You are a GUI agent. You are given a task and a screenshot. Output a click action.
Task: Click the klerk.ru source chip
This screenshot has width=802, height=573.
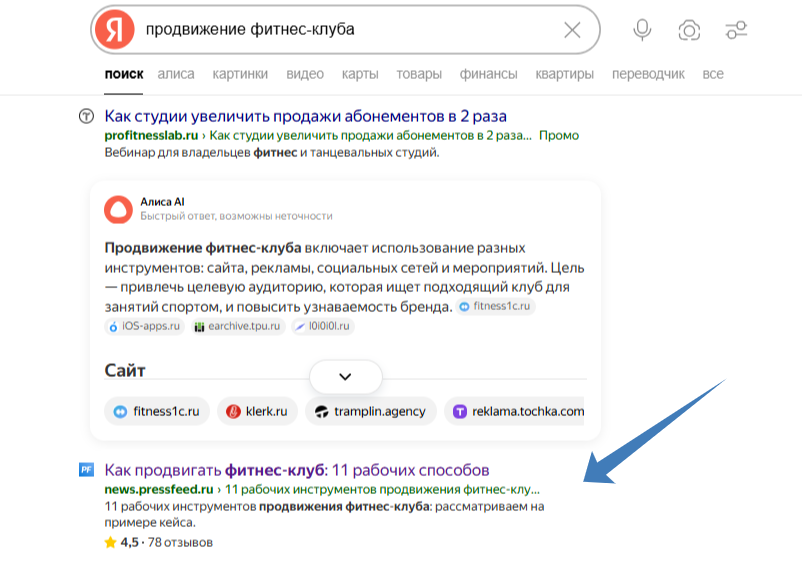click(x=258, y=411)
